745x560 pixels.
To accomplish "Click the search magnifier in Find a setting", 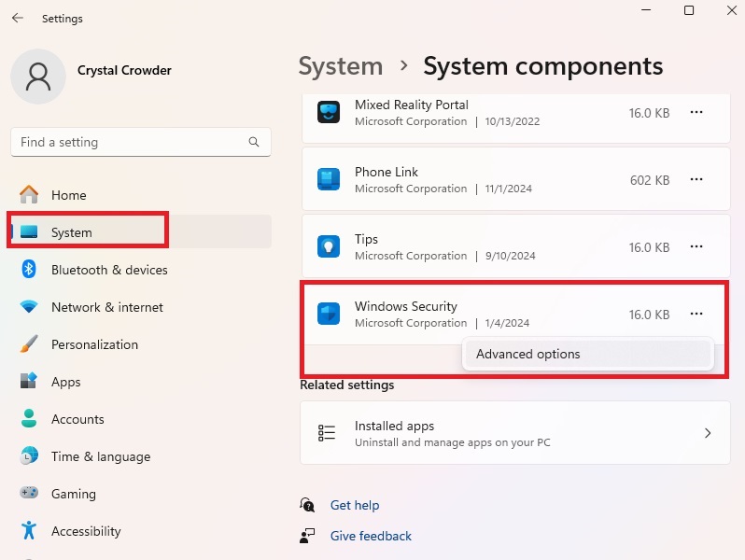I will (x=254, y=142).
